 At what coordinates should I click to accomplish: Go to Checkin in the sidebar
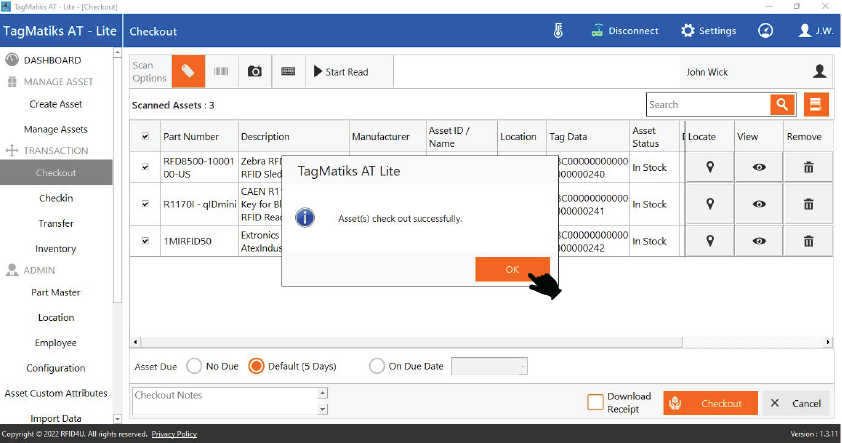pyautogui.click(x=56, y=198)
